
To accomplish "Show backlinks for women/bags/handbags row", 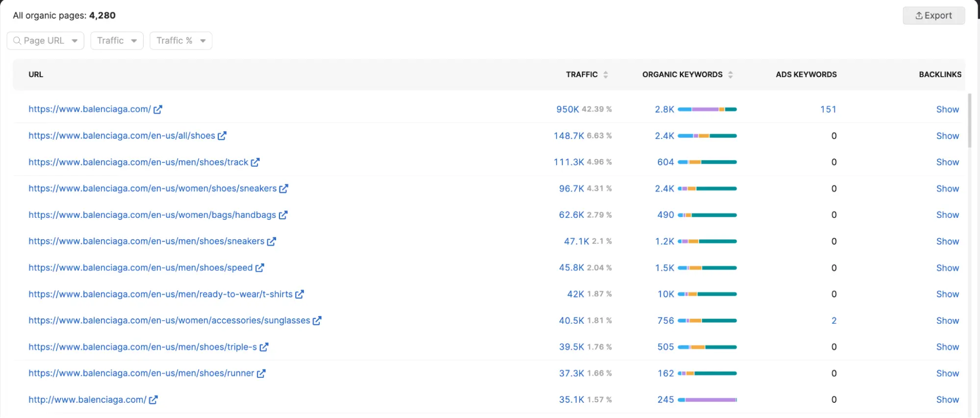I will pyautogui.click(x=947, y=215).
